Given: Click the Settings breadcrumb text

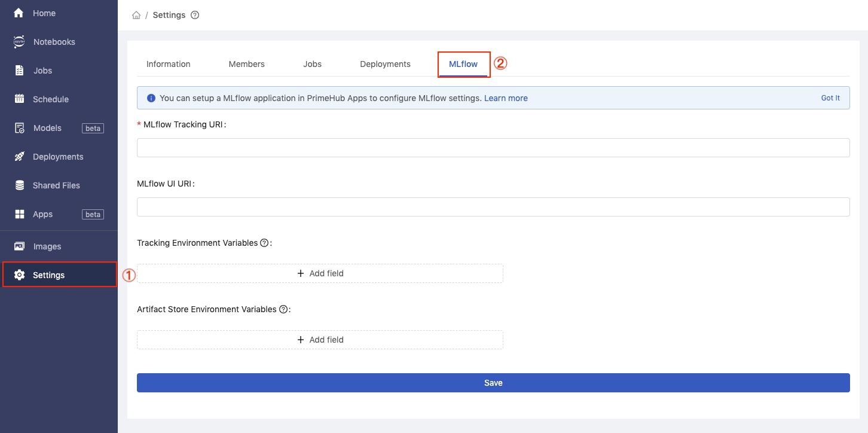Looking at the screenshot, I should pyautogui.click(x=169, y=15).
